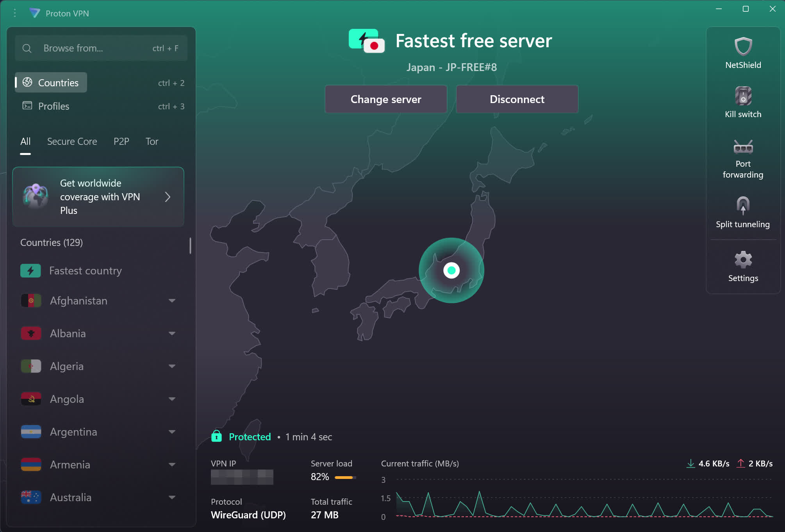Click the Angola flag icon

(x=31, y=399)
